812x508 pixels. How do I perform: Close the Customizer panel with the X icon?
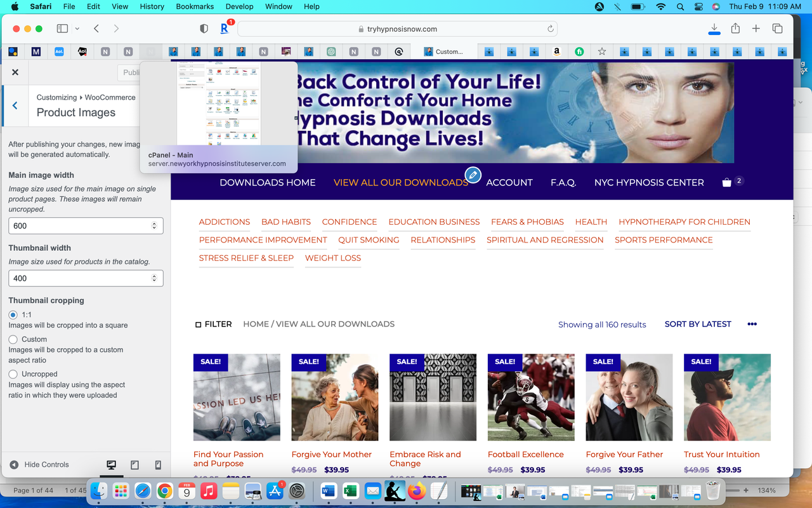(15, 72)
